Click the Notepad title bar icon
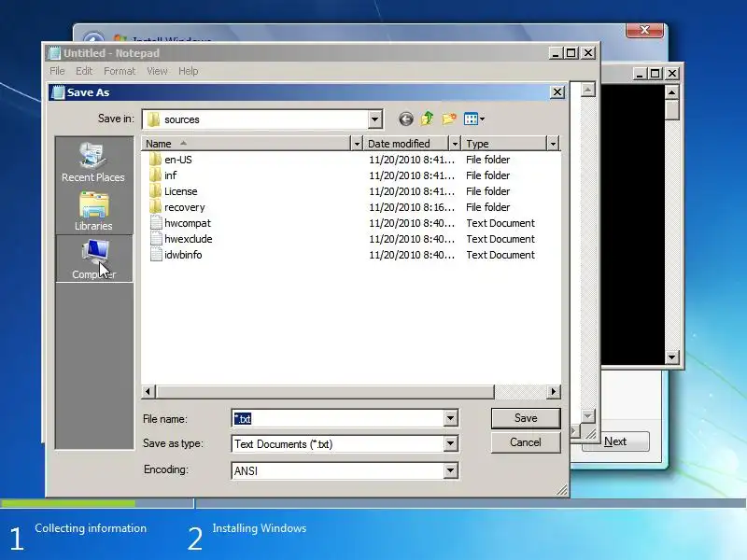Image resolution: width=747 pixels, height=560 pixels. (55, 53)
